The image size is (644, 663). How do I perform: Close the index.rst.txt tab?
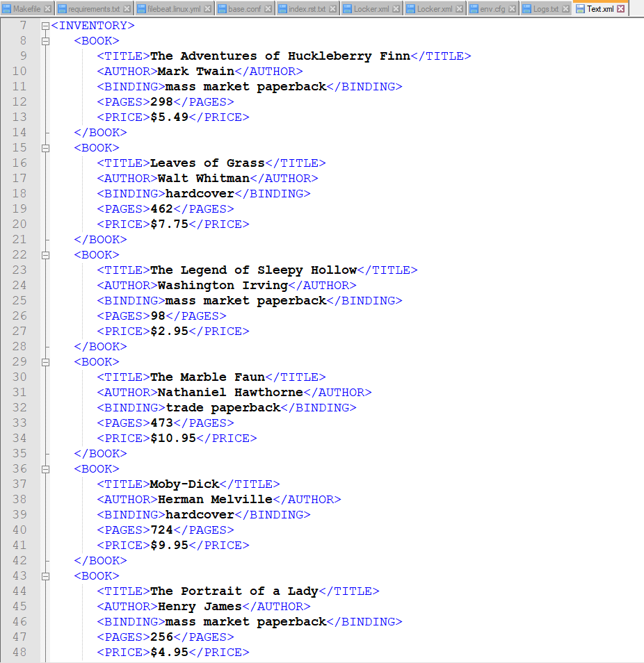click(x=333, y=9)
